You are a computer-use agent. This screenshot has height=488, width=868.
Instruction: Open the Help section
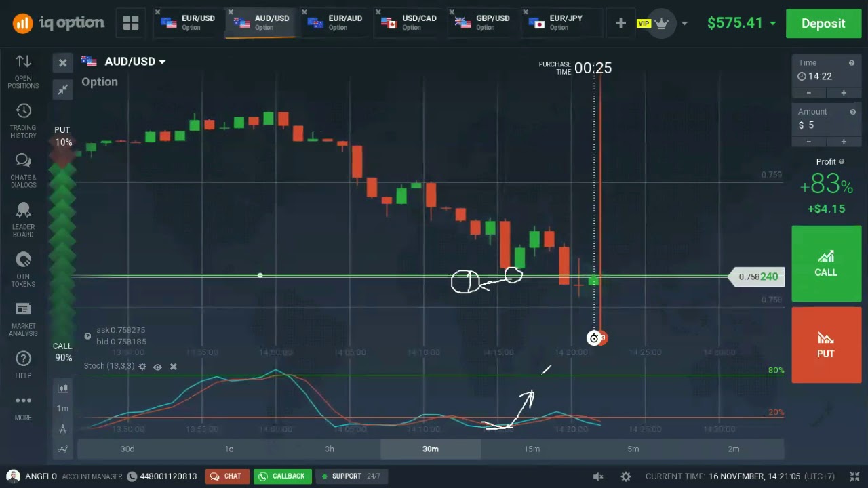coord(23,365)
